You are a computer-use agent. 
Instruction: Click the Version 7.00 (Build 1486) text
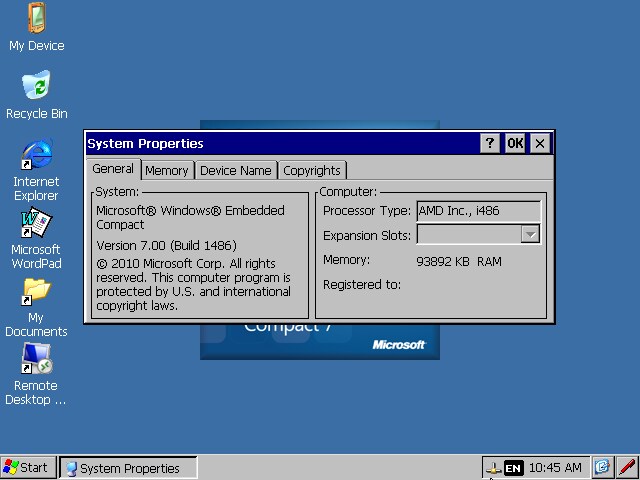[x=167, y=246]
